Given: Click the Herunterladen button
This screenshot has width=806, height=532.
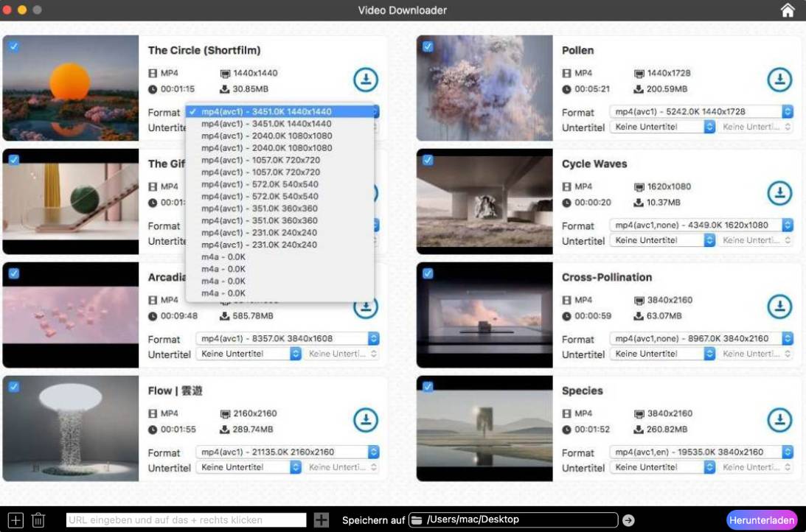Looking at the screenshot, I should click(x=762, y=520).
